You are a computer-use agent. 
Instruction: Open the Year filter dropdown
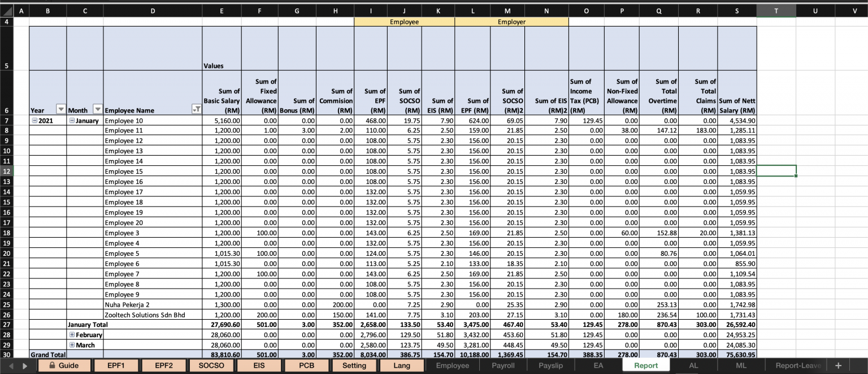click(62, 110)
